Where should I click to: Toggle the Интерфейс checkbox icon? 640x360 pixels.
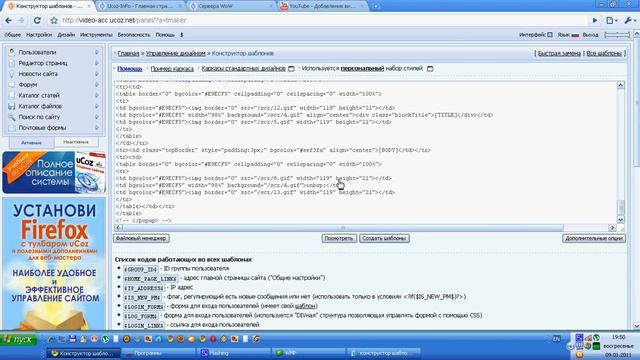(x=550, y=35)
